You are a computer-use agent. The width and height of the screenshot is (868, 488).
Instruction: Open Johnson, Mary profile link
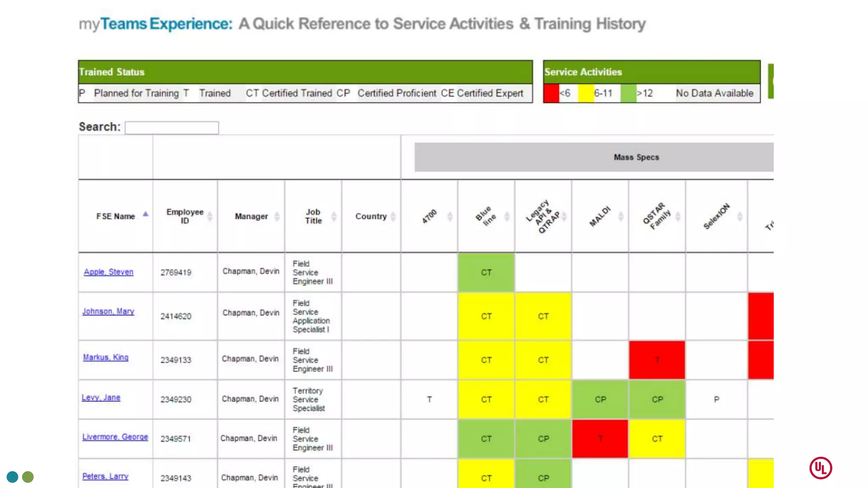[108, 311]
